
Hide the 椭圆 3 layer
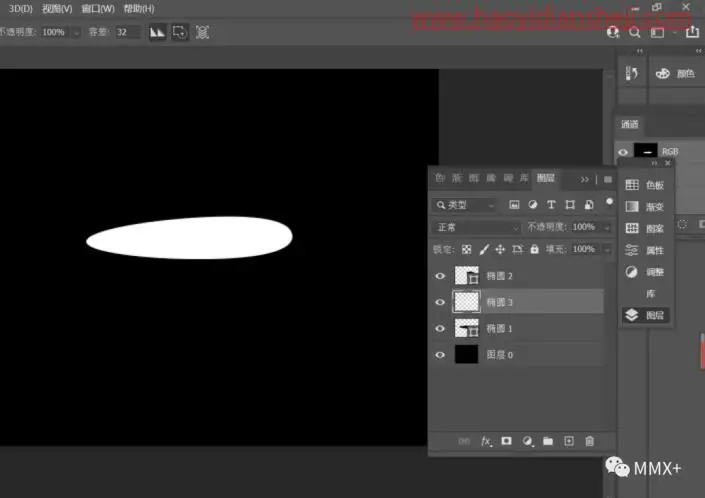[440, 302]
